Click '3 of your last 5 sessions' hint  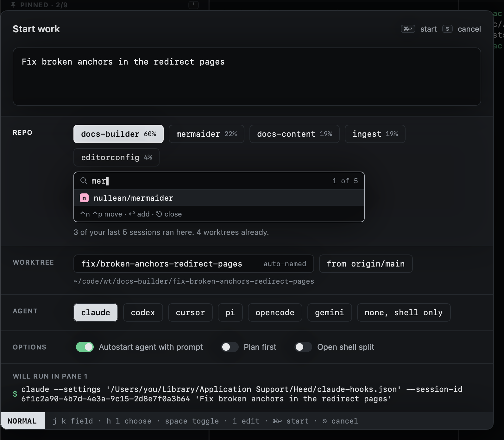pyautogui.click(x=171, y=232)
